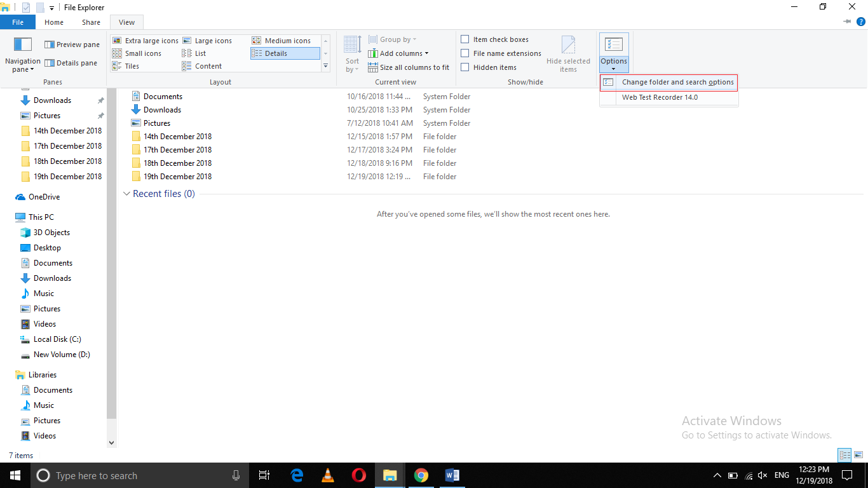Choose the Details layout
Screen dimensions: 868x488
pyautogui.click(x=285, y=53)
